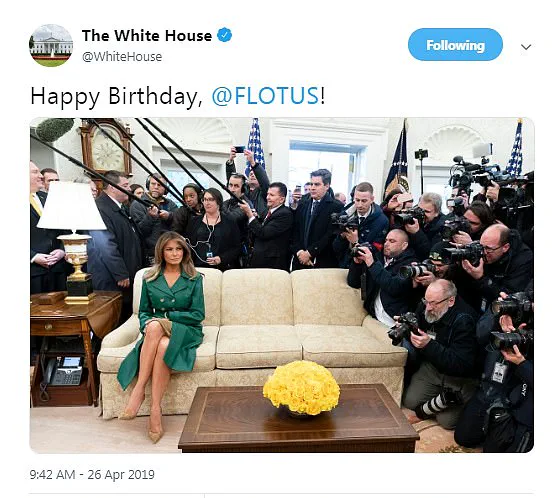Viewport: 555px width, 498px height.
Task: Click the @WhiteHouse handle
Action: click(x=122, y=57)
